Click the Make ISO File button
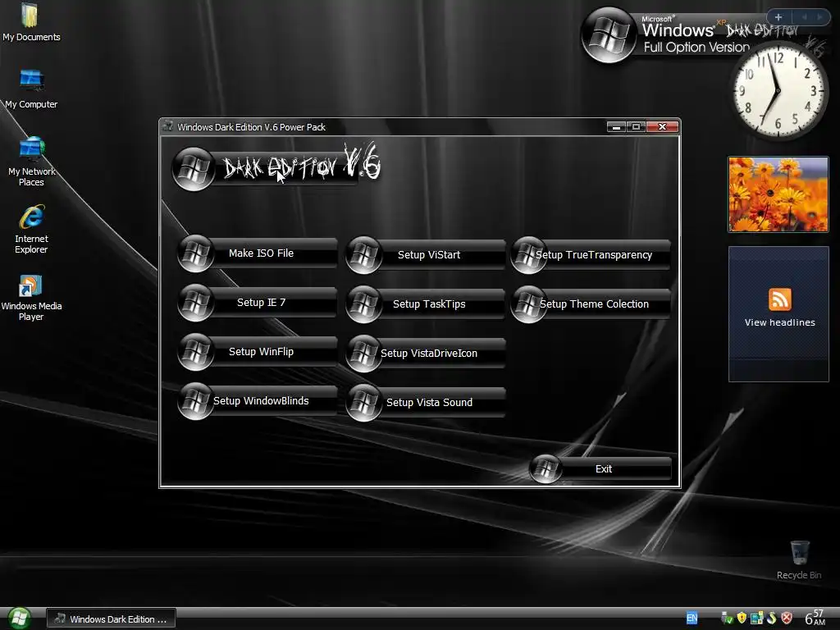Screen dimensions: 840x630 tap(258, 253)
